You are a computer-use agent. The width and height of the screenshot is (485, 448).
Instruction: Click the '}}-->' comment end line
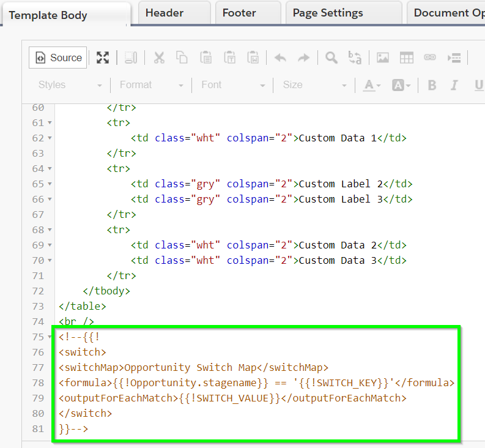pos(73,429)
